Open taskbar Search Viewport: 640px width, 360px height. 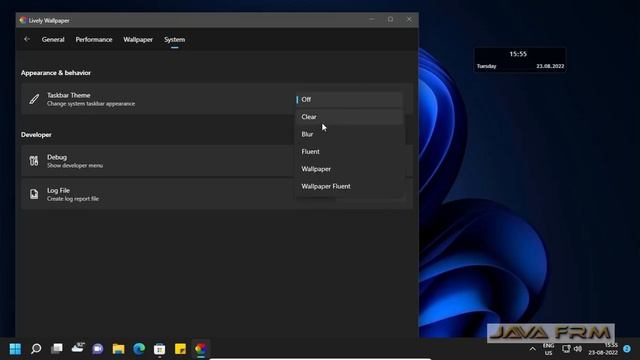pyautogui.click(x=36, y=349)
